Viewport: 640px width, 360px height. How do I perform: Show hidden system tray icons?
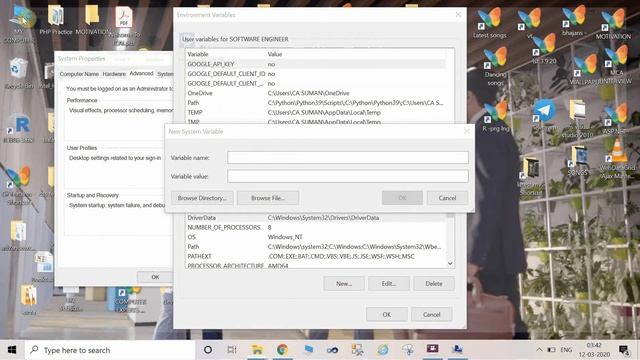click(539, 350)
